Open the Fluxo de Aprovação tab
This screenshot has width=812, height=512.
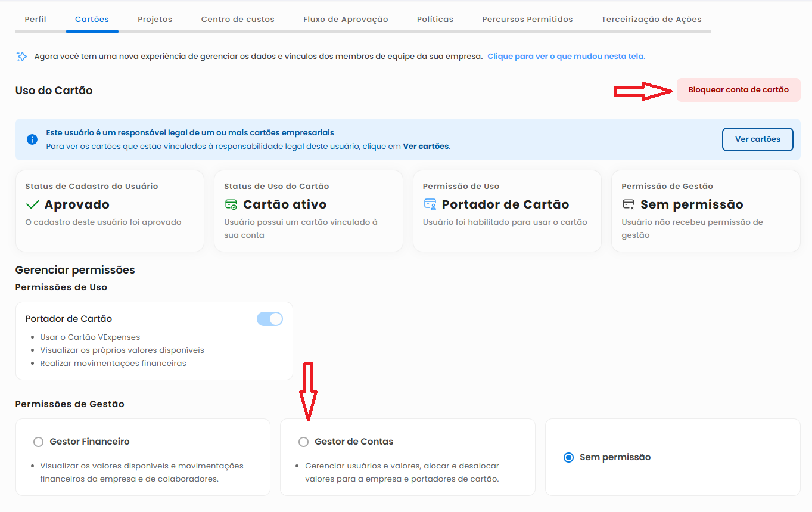click(x=346, y=20)
